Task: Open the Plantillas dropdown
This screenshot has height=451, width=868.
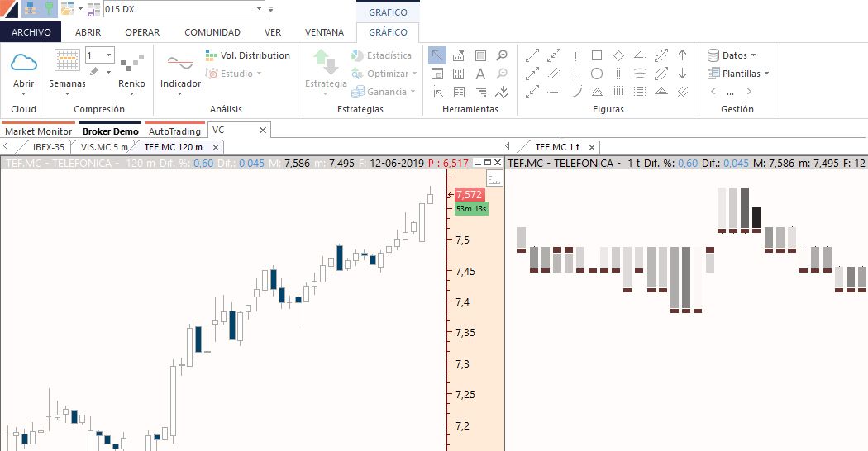Action: tap(766, 74)
